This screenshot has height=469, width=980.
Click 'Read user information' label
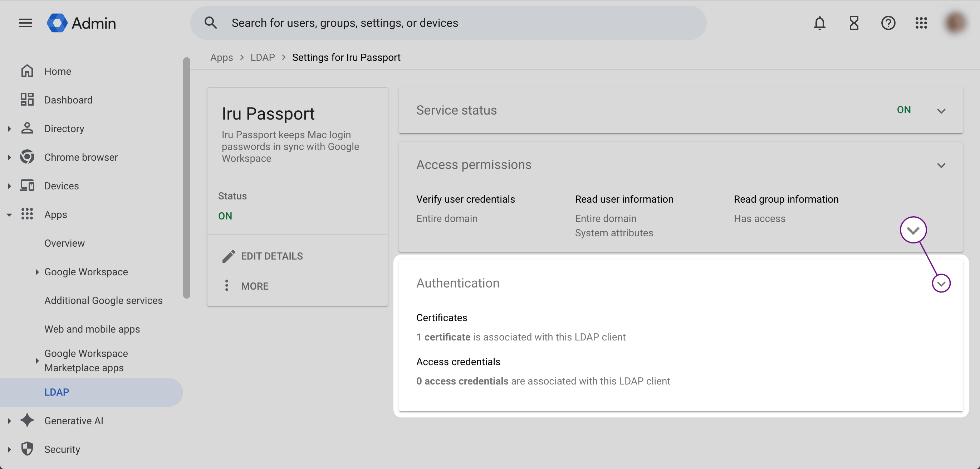624,199
